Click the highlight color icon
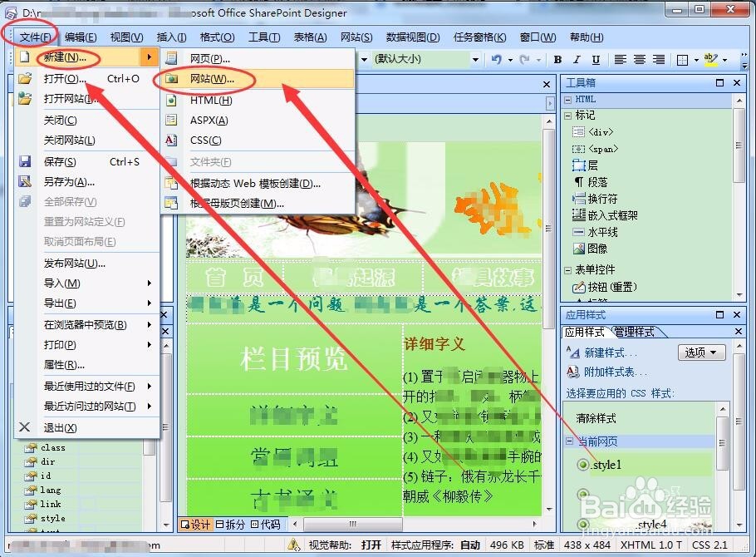The height and width of the screenshot is (557, 756). click(x=710, y=59)
